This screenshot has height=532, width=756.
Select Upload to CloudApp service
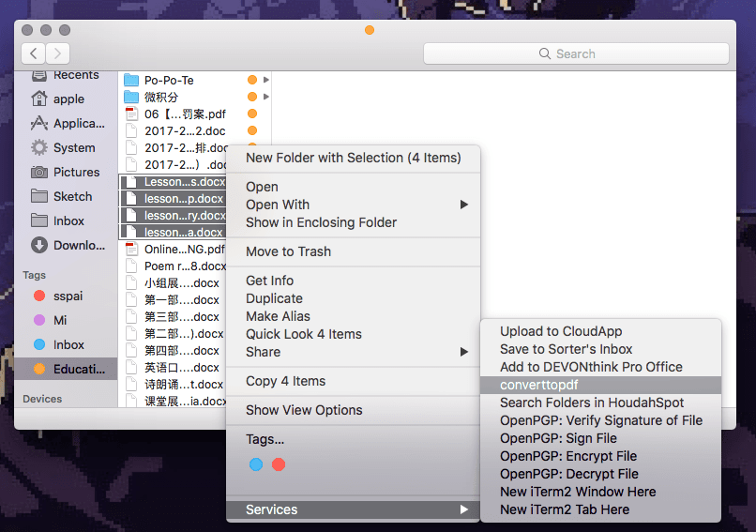(600, 331)
